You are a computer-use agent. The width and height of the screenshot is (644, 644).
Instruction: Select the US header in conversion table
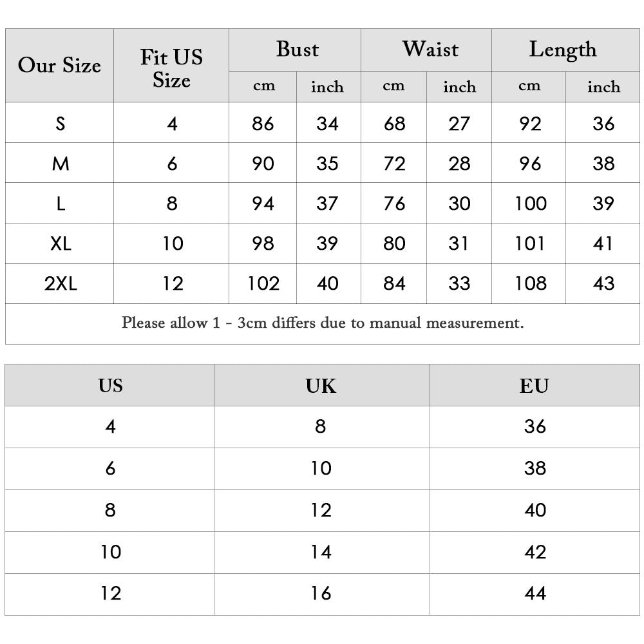coord(110,386)
